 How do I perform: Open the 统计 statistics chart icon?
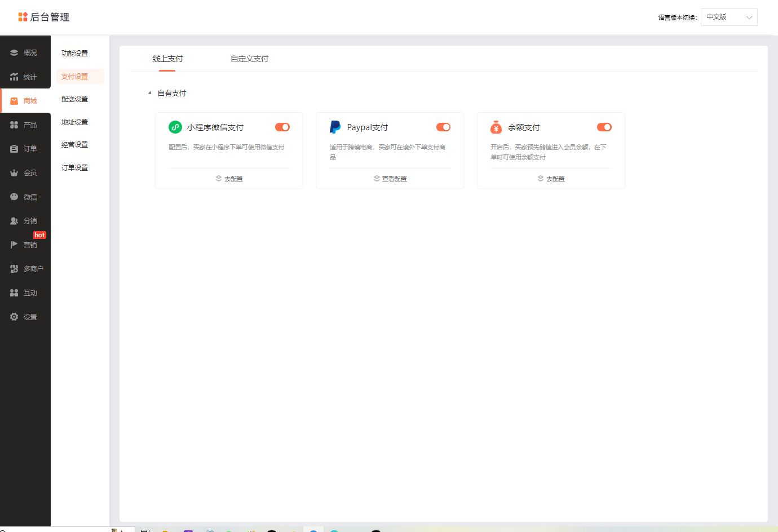[x=14, y=77]
